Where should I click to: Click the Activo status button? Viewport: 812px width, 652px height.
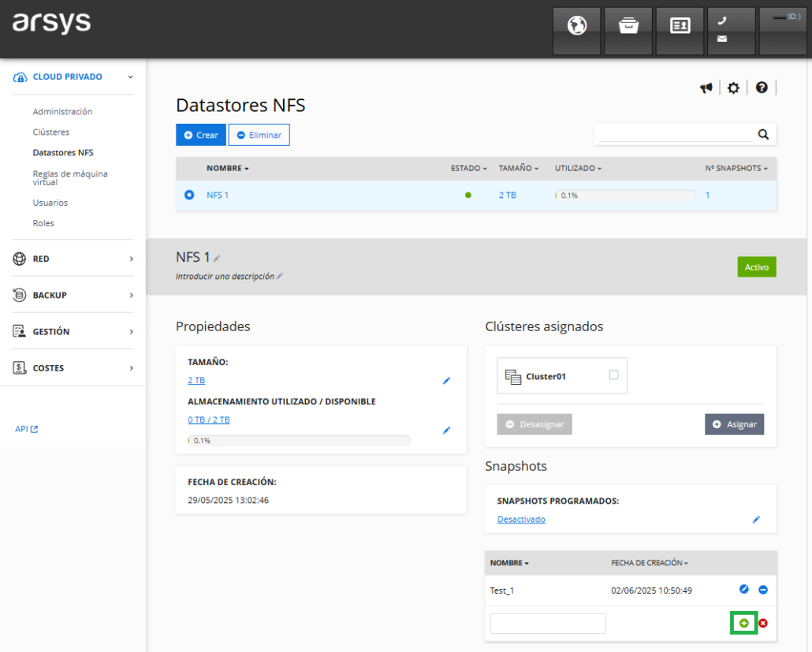757,266
